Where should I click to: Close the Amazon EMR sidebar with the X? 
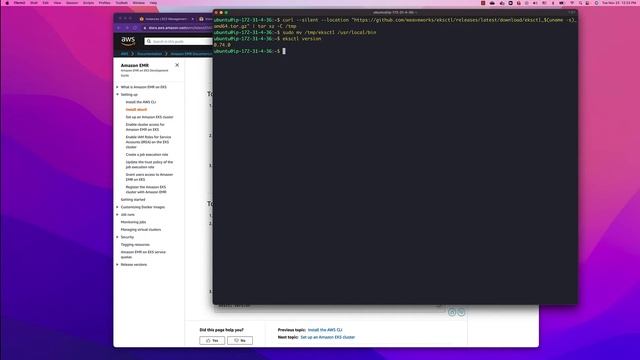[x=177, y=65]
